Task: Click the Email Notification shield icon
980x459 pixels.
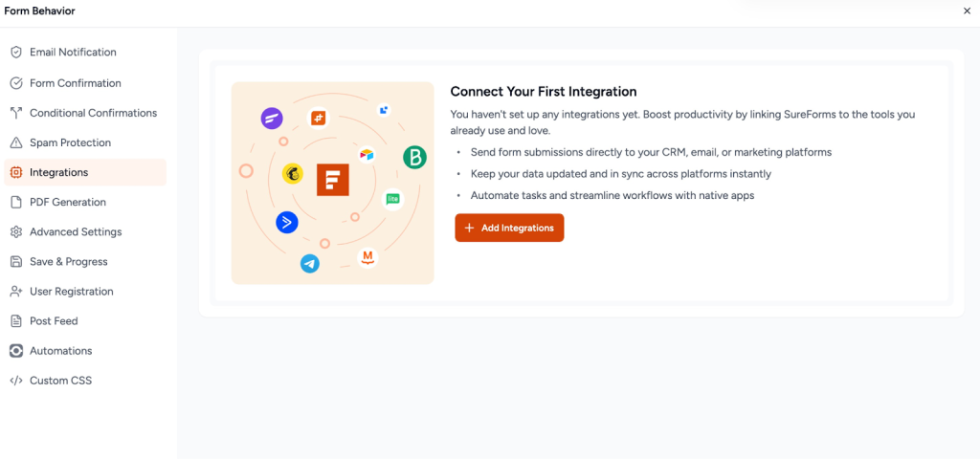Action: [x=15, y=53]
